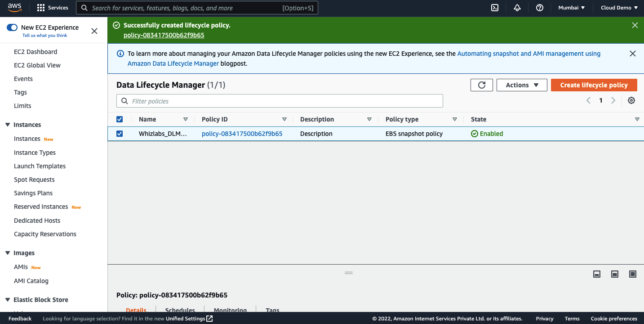Click the Enabled state status icon
This screenshot has width=644, height=324.
point(475,134)
